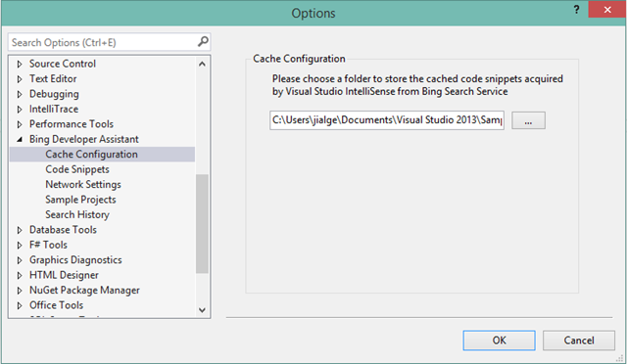Select Source Control category

(63, 64)
